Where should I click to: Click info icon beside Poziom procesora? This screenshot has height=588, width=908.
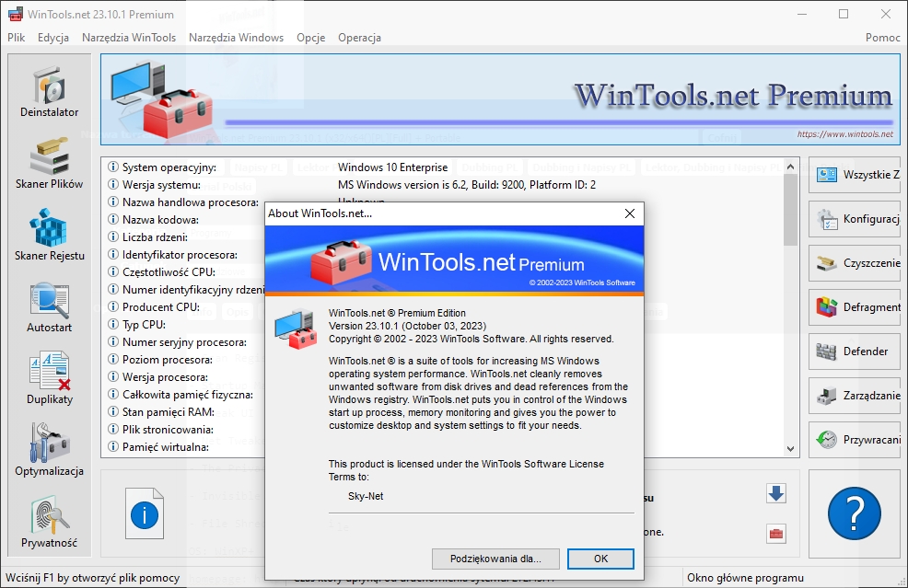[113, 360]
